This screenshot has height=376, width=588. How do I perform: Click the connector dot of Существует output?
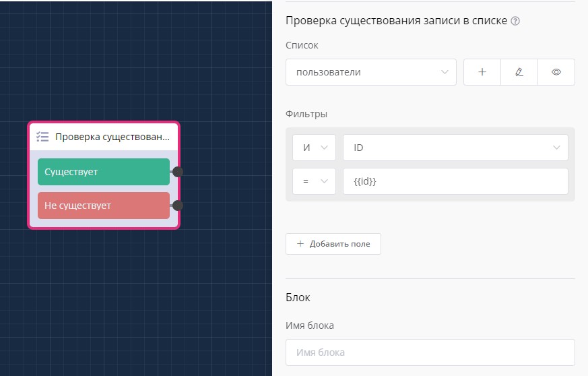(x=178, y=172)
